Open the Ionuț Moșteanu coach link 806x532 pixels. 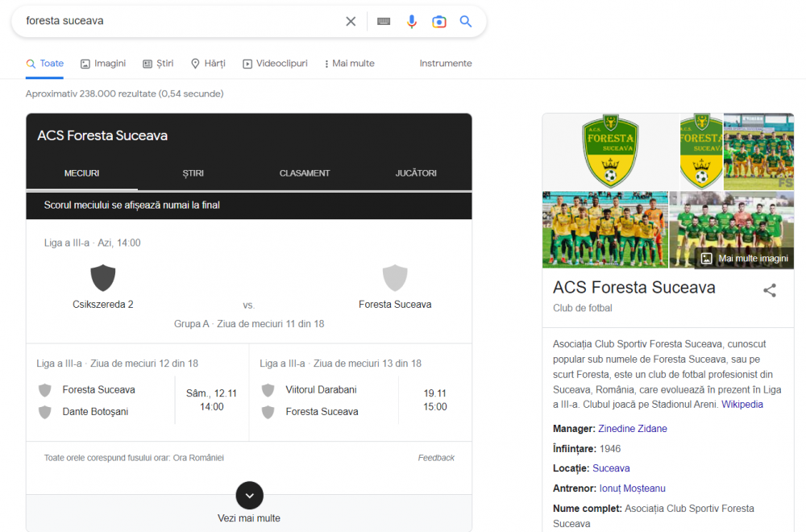(x=632, y=488)
